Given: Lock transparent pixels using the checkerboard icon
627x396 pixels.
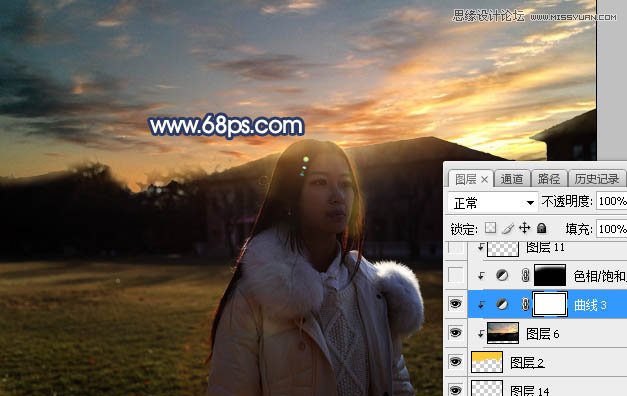Looking at the screenshot, I should click(490, 228).
